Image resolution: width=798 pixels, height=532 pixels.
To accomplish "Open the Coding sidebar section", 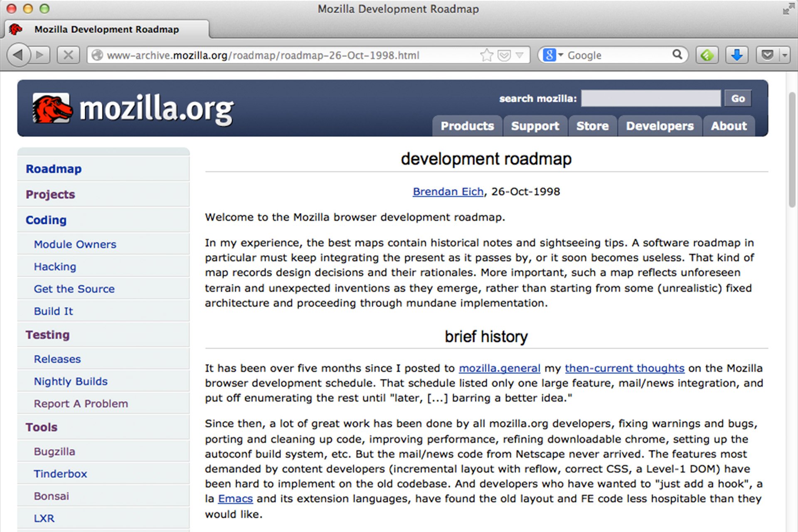I will 46,220.
